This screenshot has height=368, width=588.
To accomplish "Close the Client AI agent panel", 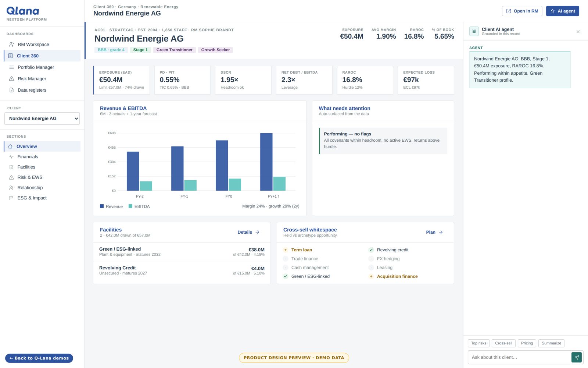I will [578, 32].
